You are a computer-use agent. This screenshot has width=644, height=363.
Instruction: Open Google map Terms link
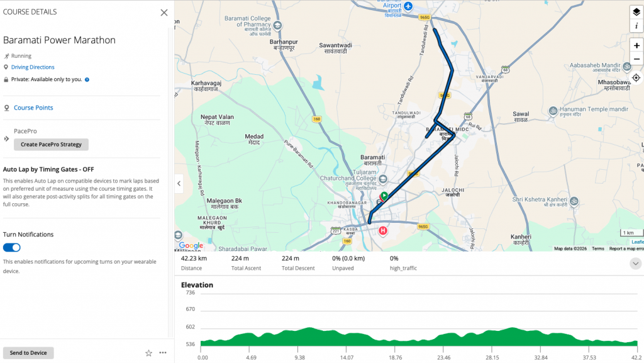[598, 249]
